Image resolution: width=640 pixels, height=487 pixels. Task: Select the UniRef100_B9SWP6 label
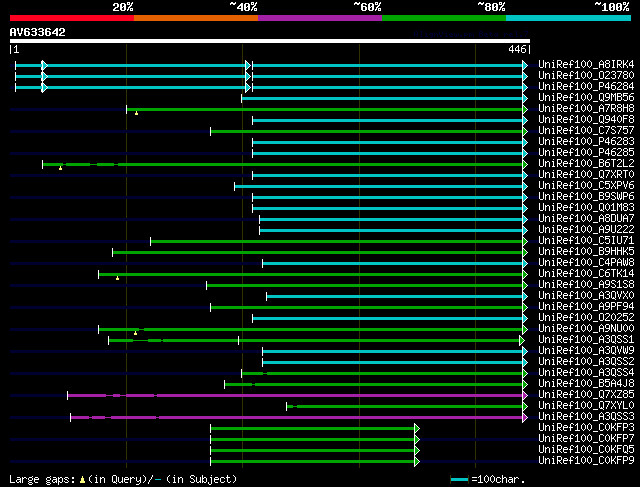tap(586, 197)
